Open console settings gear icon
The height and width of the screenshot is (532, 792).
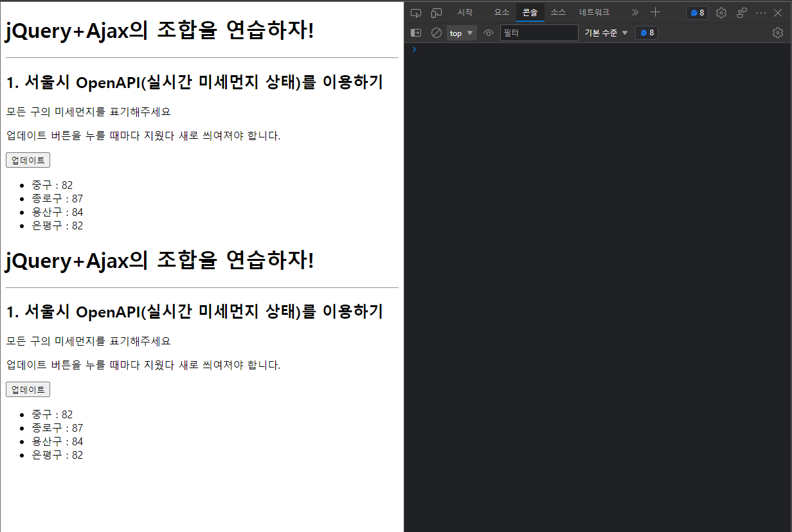[778, 33]
